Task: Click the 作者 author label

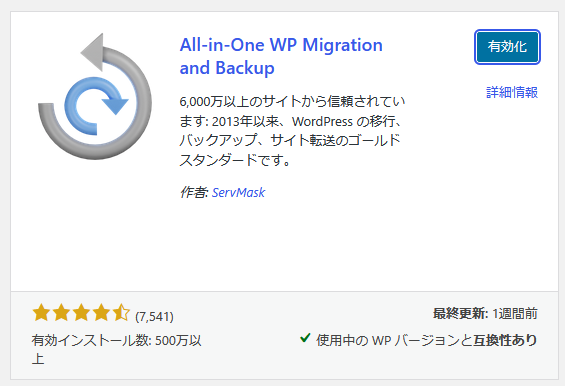Action: [194, 192]
